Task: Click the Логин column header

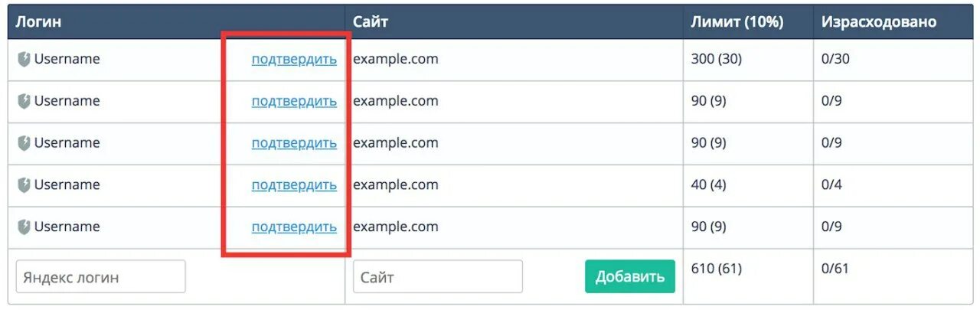Action: tap(38, 21)
